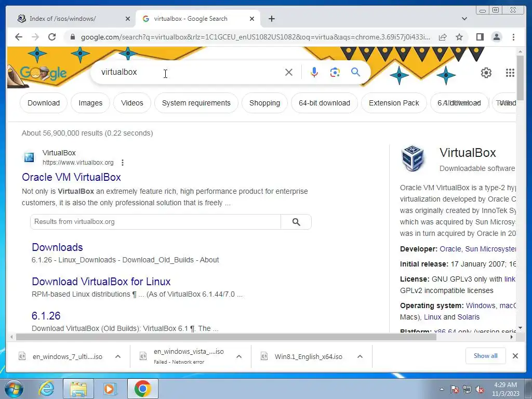Image resolution: width=532 pixels, height=399 pixels.
Task: Select the 64-bit download filter chip
Action: (x=324, y=103)
